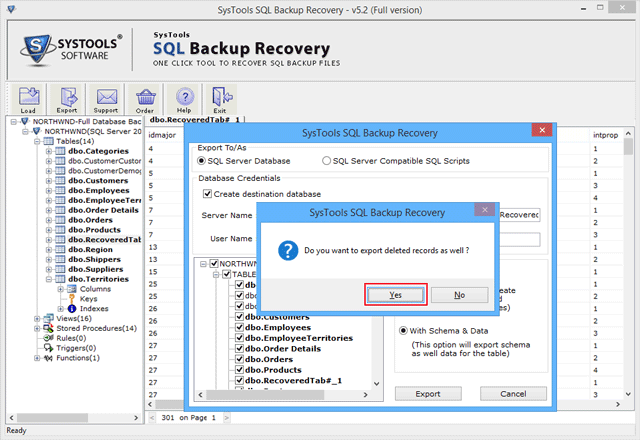Expand the Views(16) tree node

tap(37, 318)
